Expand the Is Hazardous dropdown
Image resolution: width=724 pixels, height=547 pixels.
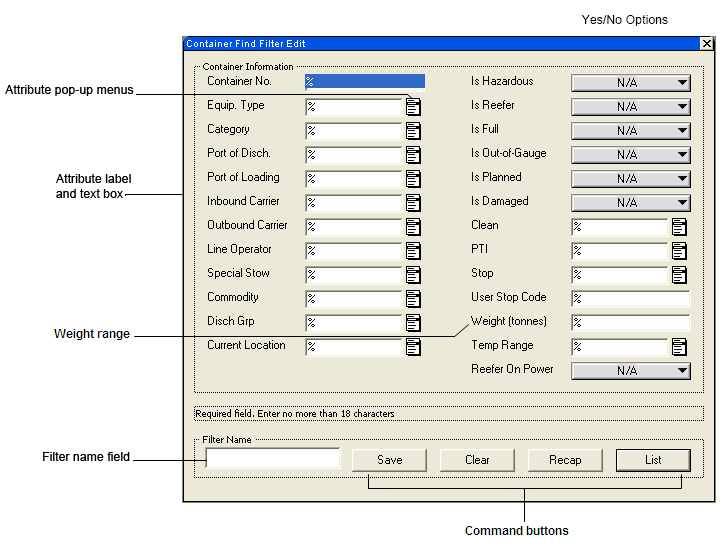point(631,83)
